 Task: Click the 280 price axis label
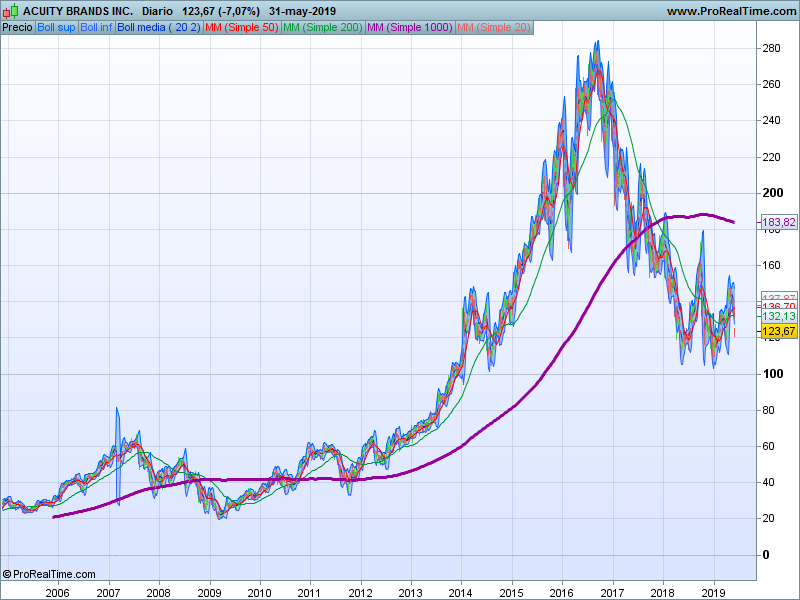pyautogui.click(x=771, y=48)
